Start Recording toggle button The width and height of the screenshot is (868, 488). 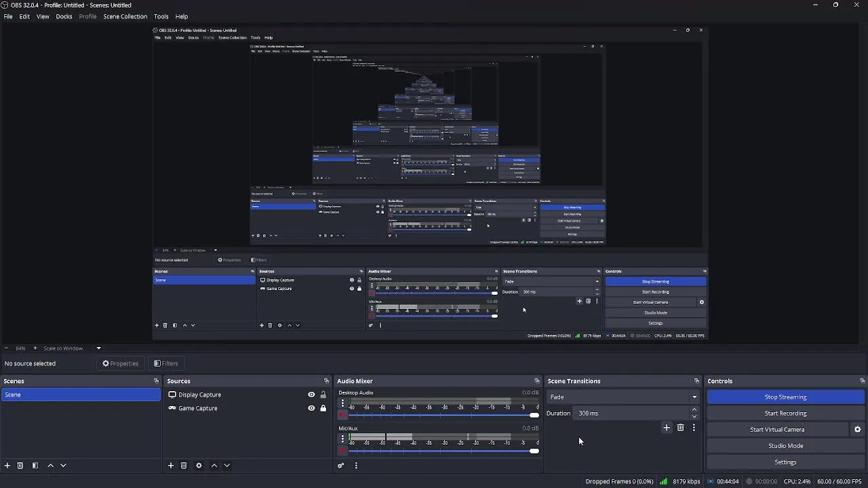[x=785, y=413]
